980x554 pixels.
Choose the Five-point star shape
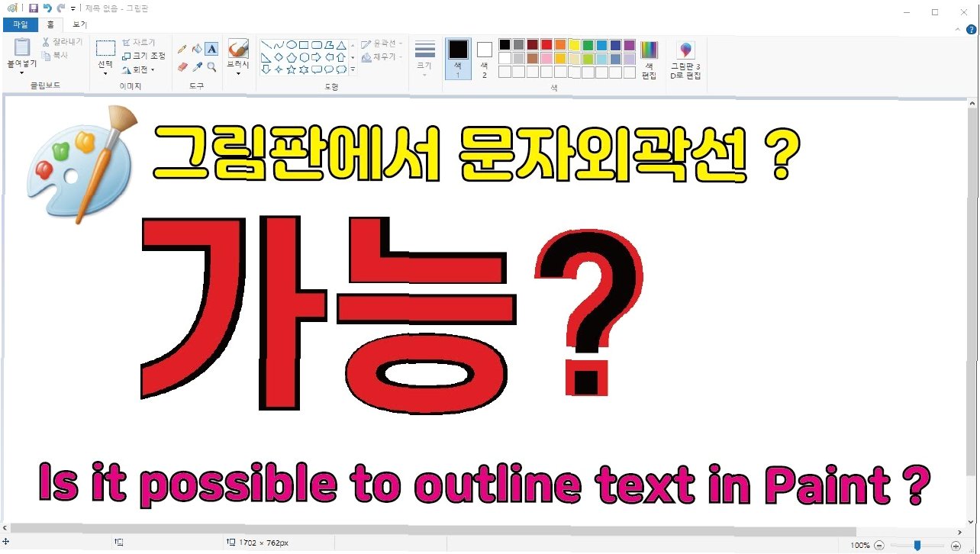[291, 69]
